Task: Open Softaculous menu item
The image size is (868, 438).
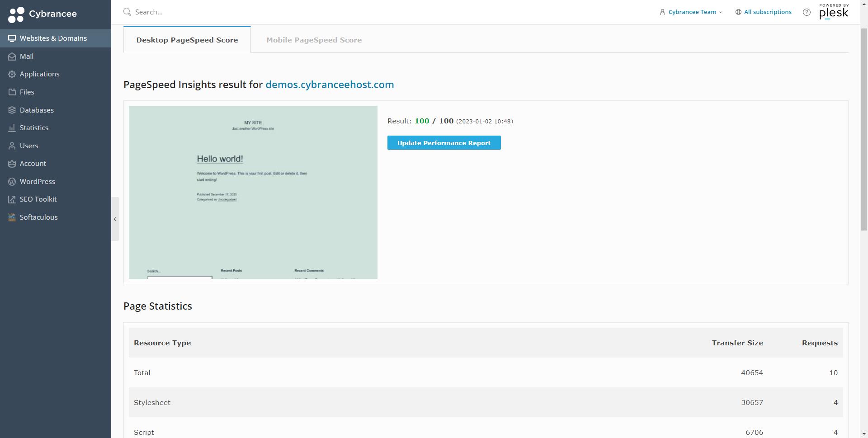Action: pyautogui.click(x=56, y=217)
